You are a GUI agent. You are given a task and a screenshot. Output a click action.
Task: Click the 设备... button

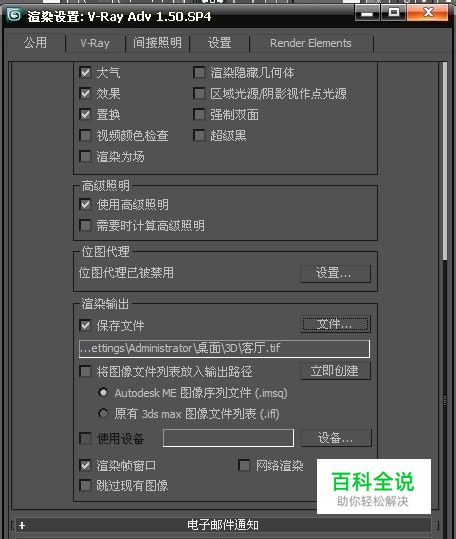tap(336, 438)
